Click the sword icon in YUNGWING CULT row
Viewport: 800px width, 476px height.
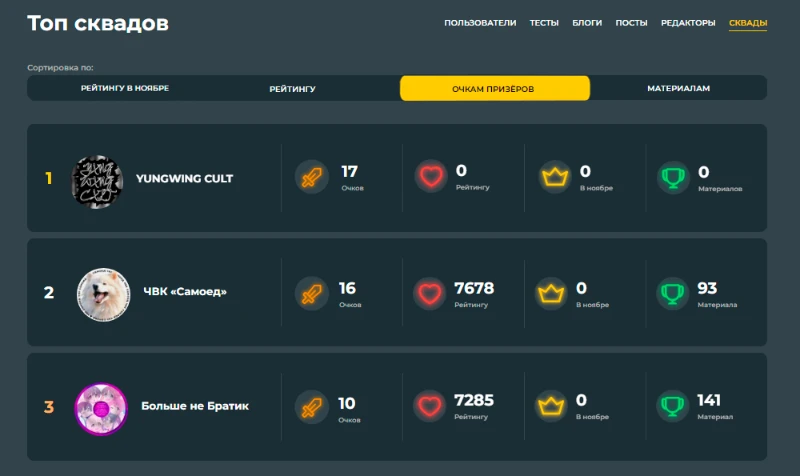pyautogui.click(x=312, y=177)
